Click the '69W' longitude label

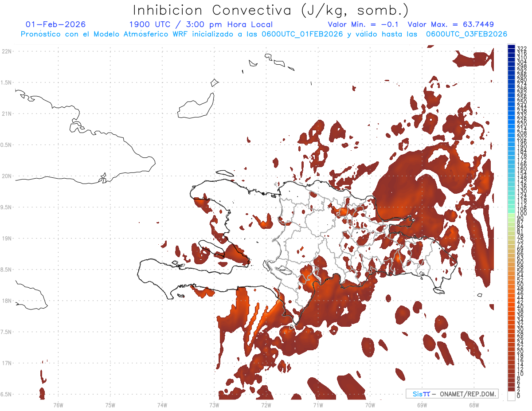click(x=422, y=405)
